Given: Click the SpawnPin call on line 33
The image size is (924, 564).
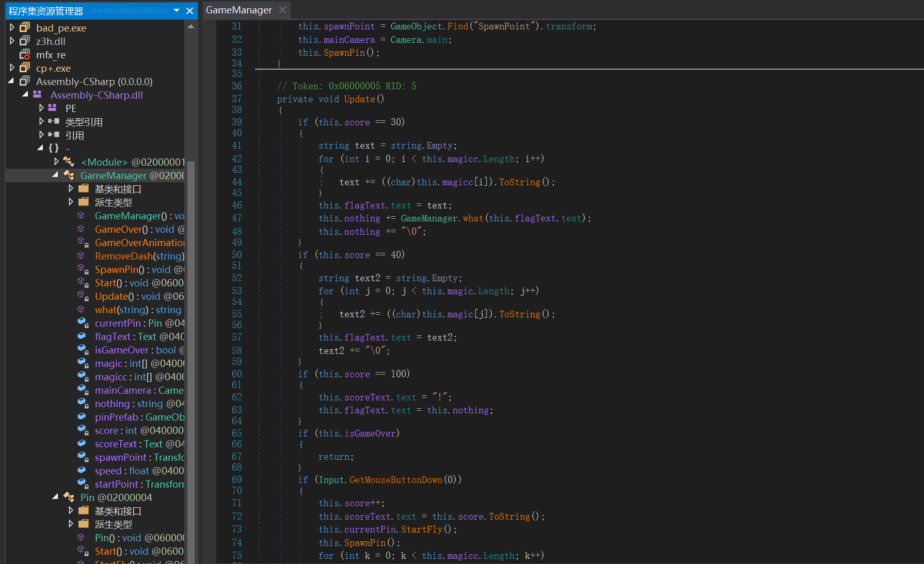Looking at the screenshot, I should coord(344,52).
